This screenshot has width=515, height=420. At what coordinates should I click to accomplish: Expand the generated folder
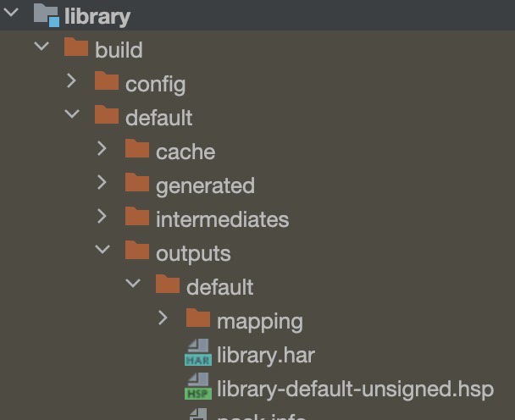[x=102, y=182]
